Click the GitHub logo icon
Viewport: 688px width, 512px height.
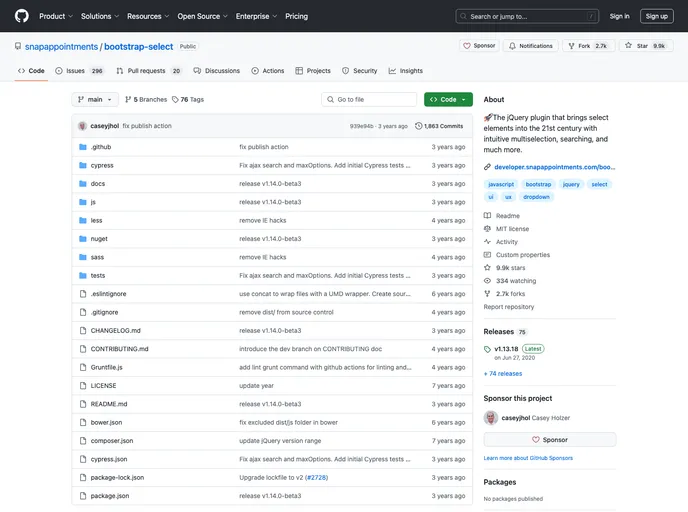pyautogui.click(x=22, y=16)
